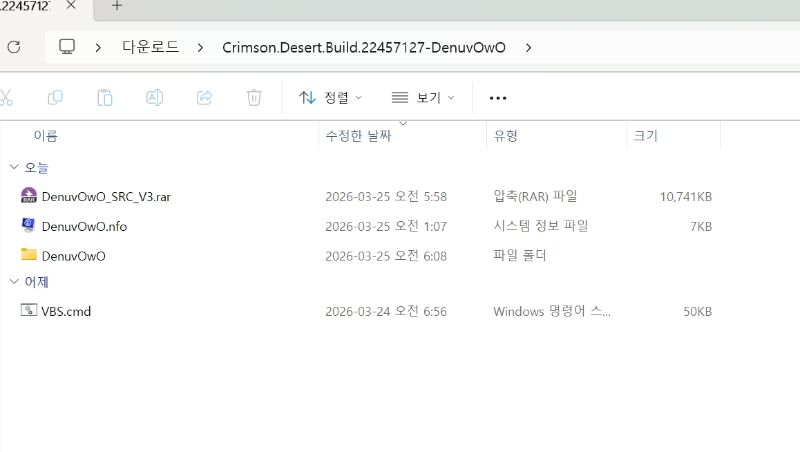Expand chevron after 다운로드 in breadcrumb
This screenshot has height=452, width=800.
click(201, 47)
